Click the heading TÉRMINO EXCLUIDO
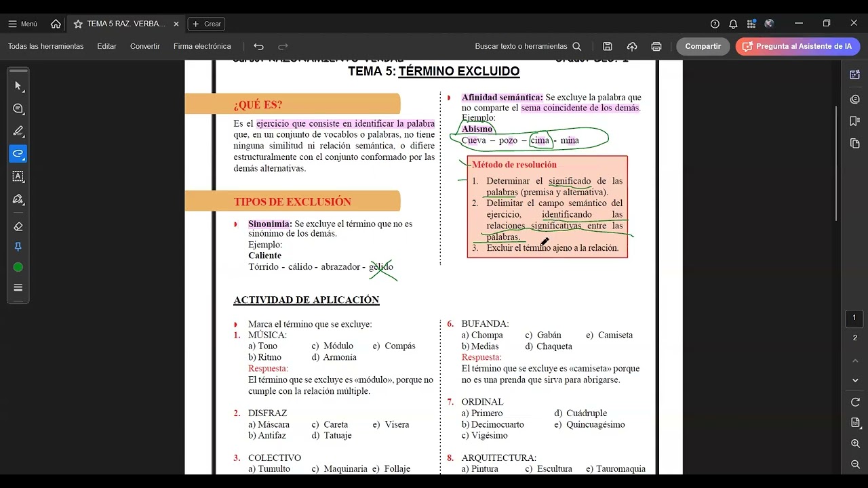This screenshot has height=488, width=868. coord(459,71)
